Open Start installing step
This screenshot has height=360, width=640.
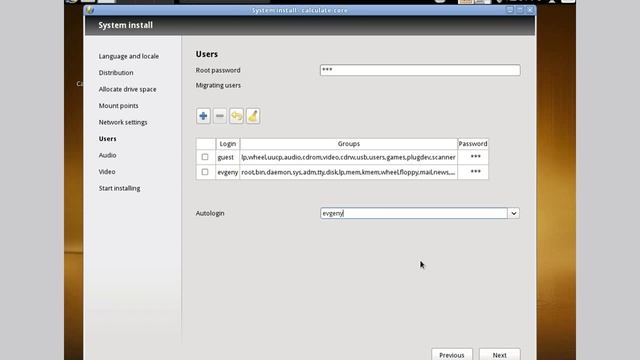point(119,188)
